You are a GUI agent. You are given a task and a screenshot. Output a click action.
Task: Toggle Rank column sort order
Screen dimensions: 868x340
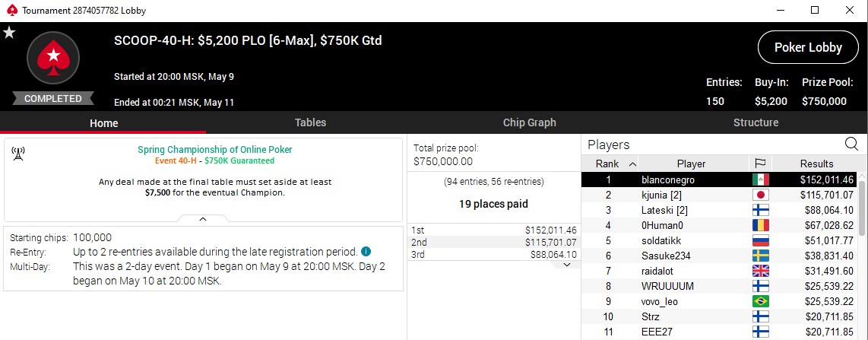(x=610, y=164)
